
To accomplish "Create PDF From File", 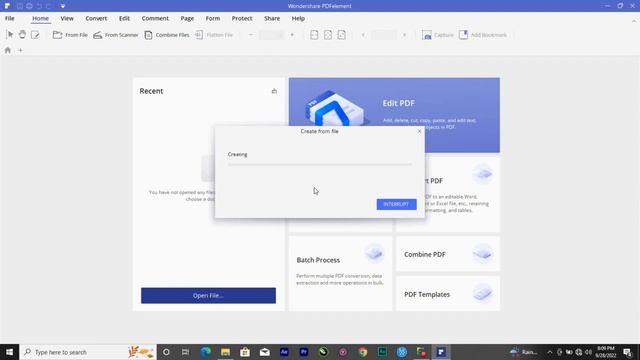I will (x=70, y=35).
